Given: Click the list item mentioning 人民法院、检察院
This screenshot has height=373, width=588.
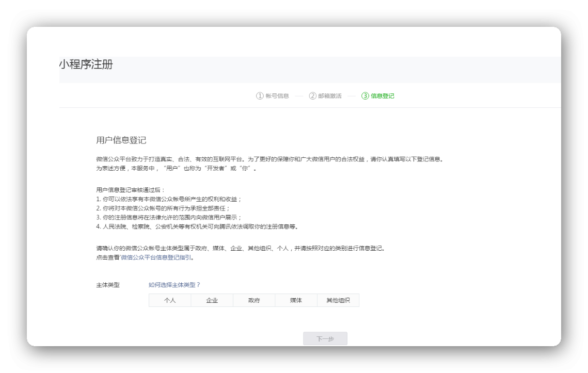Looking at the screenshot, I should (x=197, y=226).
